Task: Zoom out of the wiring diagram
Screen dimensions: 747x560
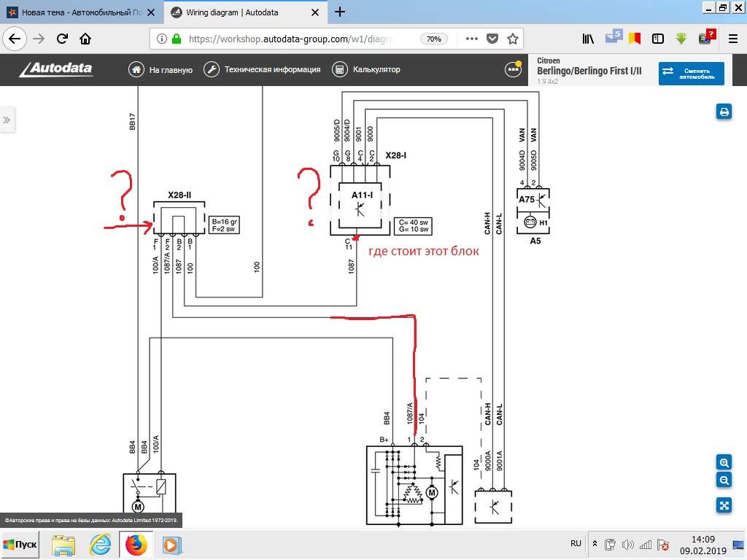Action: click(724, 480)
